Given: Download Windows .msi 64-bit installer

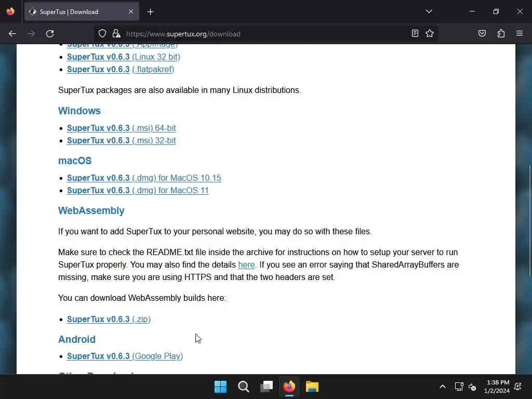Looking at the screenshot, I should pos(121,128).
